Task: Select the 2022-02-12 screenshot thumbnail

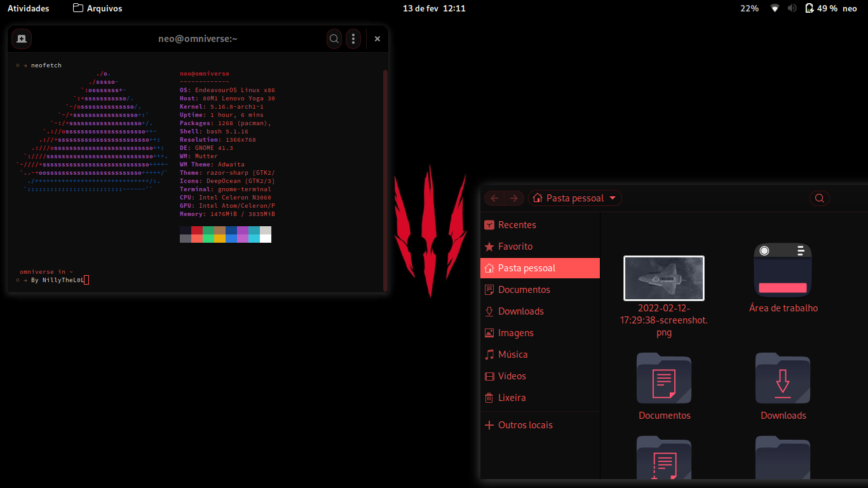Action: [664, 278]
